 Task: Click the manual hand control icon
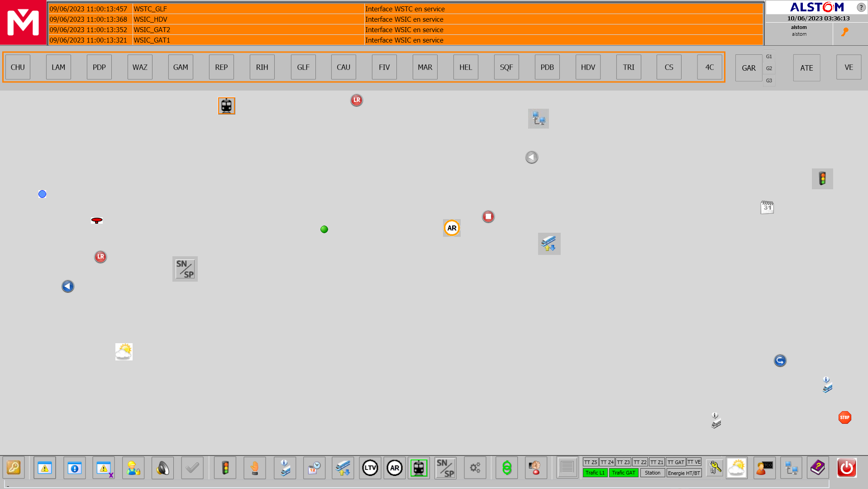pyautogui.click(x=254, y=468)
